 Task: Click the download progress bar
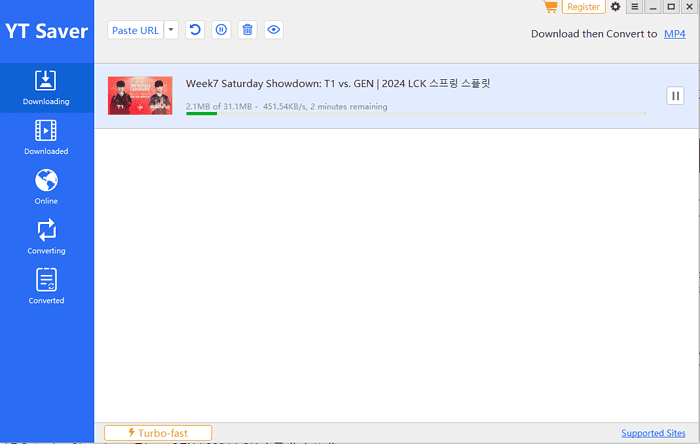pos(415,114)
